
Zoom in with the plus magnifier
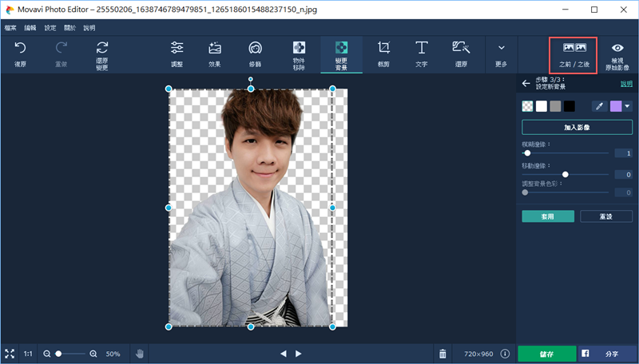point(93,354)
